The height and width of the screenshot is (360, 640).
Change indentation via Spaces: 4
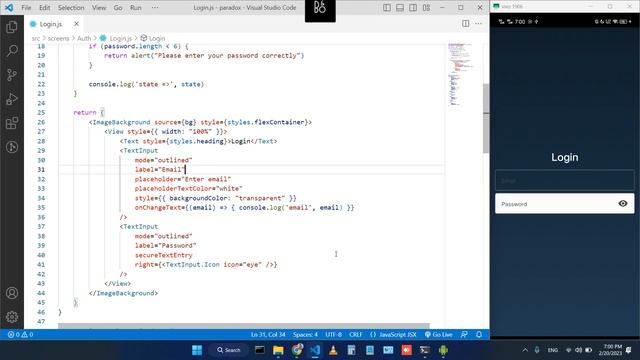pyautogui.click(x=305, y=334)
